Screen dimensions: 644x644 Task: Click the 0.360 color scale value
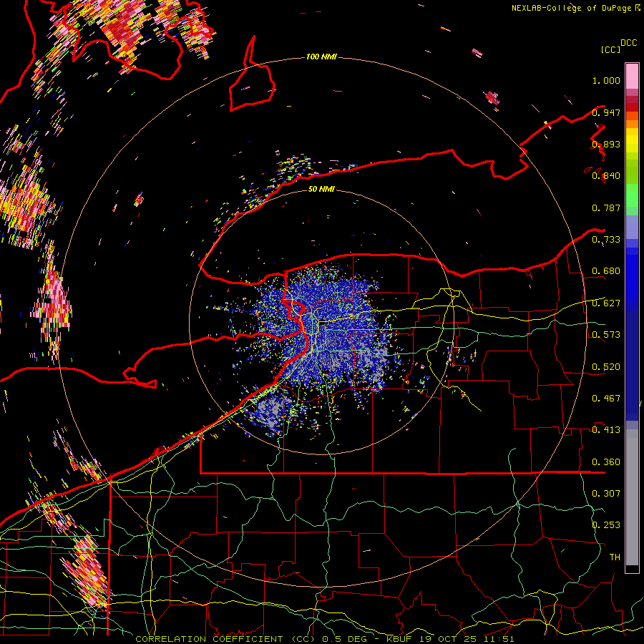point(606,462)
